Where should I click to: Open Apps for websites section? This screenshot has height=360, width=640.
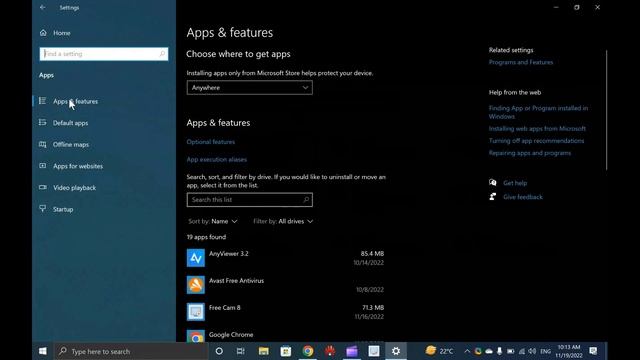(x=78, y=166)
